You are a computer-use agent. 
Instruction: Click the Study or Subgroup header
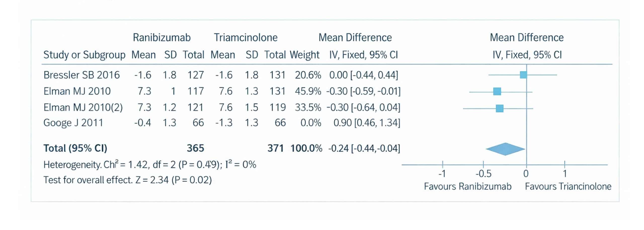point(84,55)
